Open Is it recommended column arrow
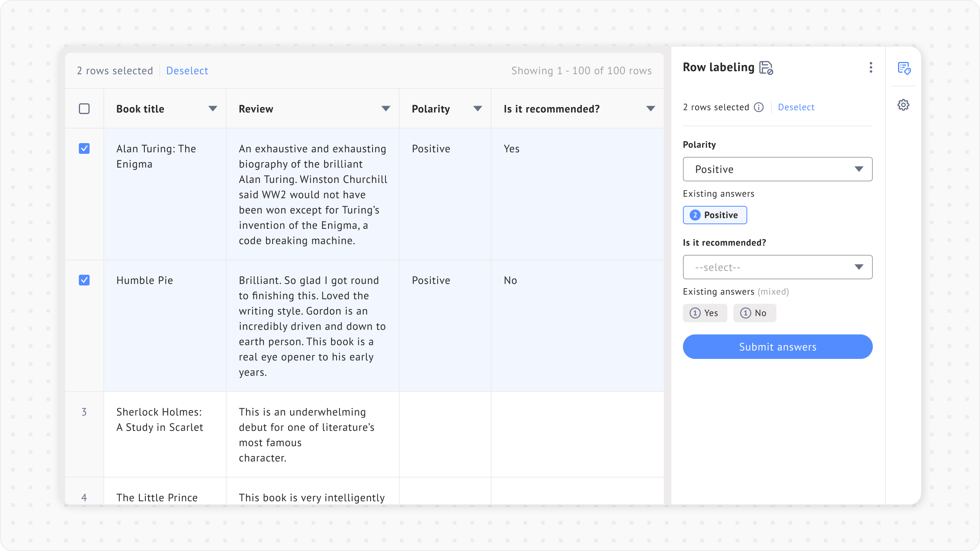Screen dimensions: 980x551 (650, 109)
